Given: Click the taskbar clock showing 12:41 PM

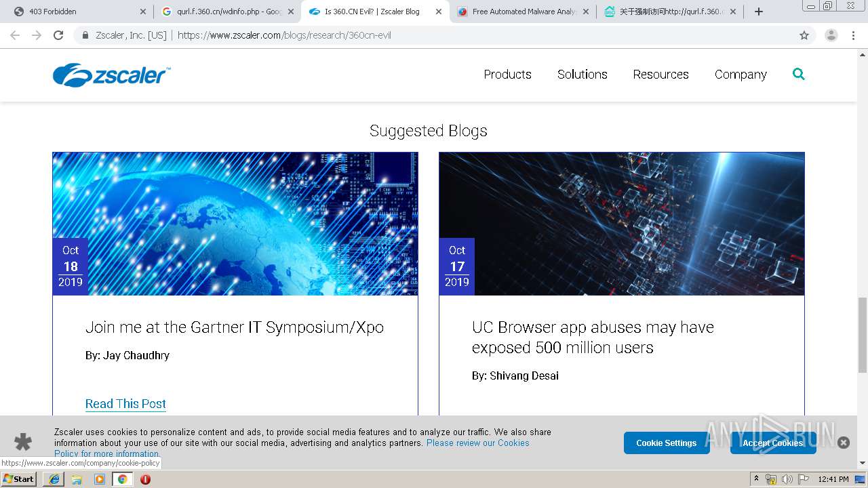Looking at the screenshot, I should [x=833, y=479].
